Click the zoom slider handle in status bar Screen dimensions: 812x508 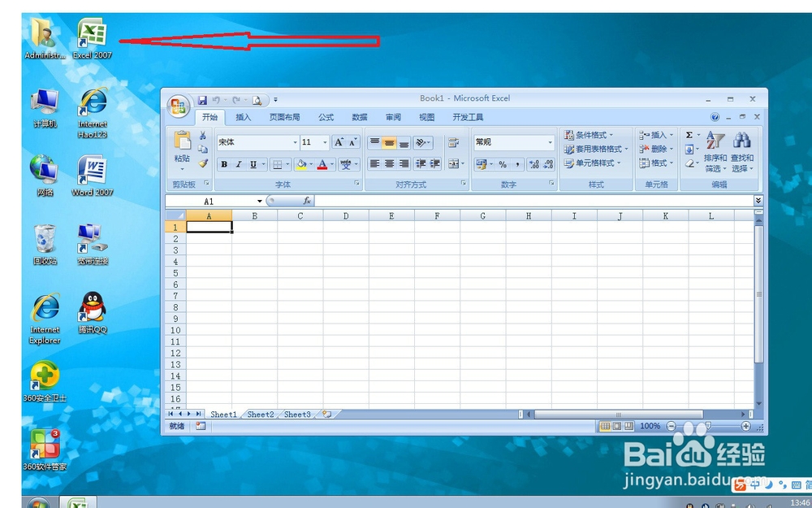tap(708, 426)
